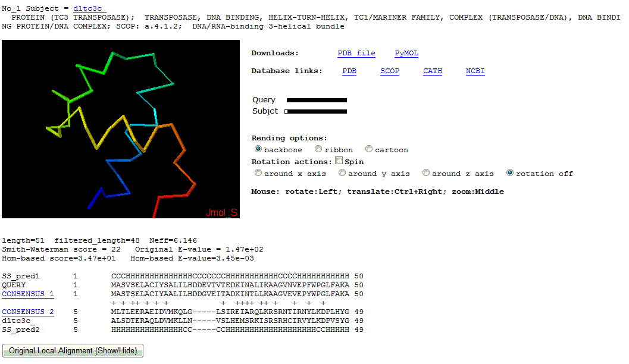This screenshot has width=629, height=364.
Task: Open the CONSENSUS_2 link
Action: click(x=28, y=312)
